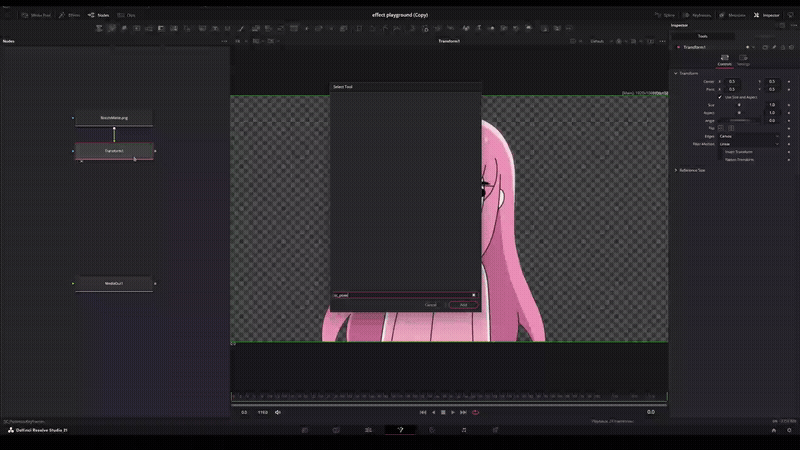Click the Center Y value field
The image size is (800, 450).
pyautogui.click(x=771, y=82)
